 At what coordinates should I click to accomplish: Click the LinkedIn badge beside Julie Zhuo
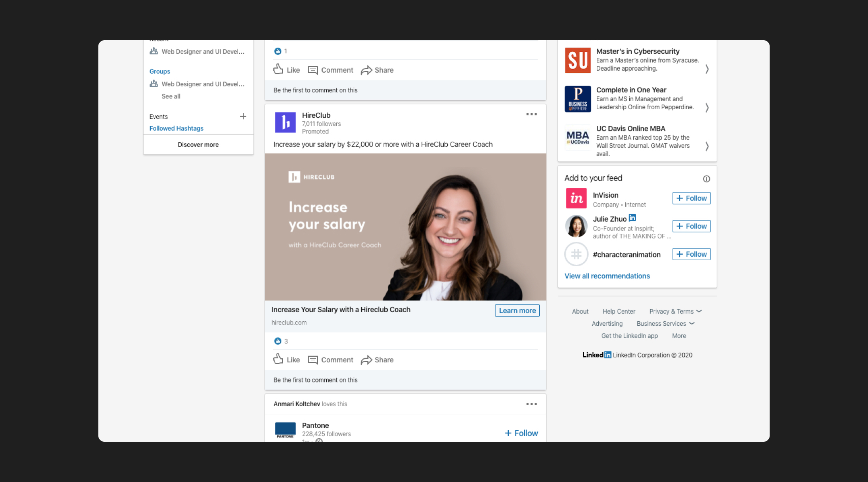pyautogui.click(x=632, y=218)
